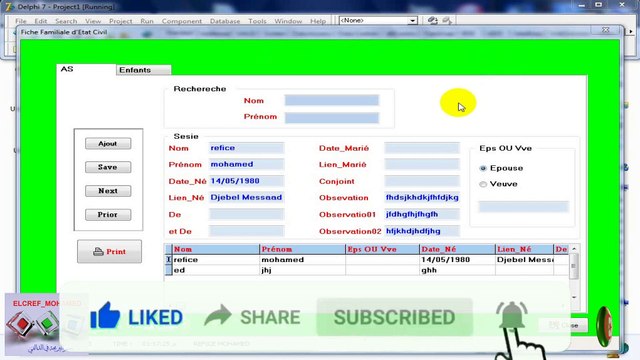Open the Run menu in Delphi
This screenshot has width=640, height=360.
pos(147,21)
